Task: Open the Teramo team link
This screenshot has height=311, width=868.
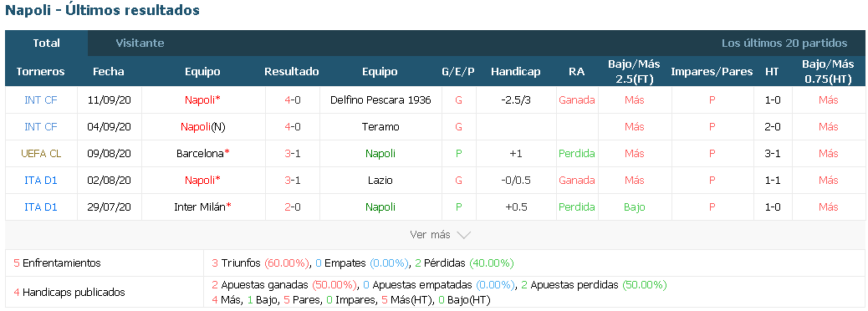Action: pyautogui.click(x=380, y=127)
